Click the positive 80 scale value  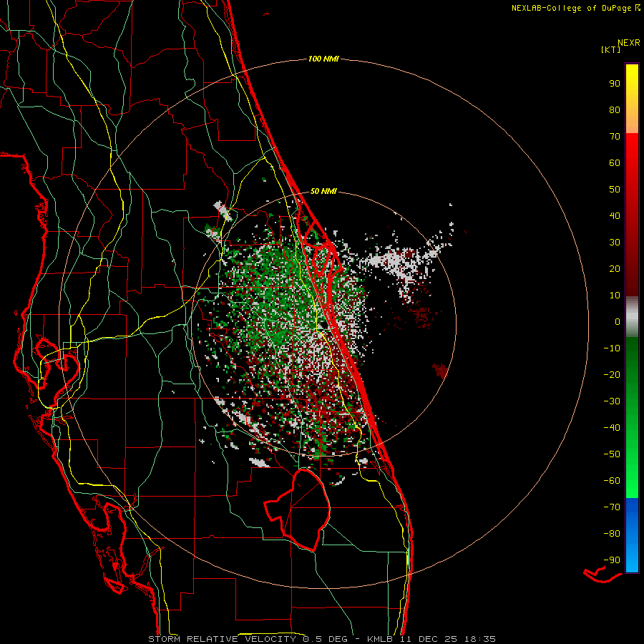pos(615,110)
